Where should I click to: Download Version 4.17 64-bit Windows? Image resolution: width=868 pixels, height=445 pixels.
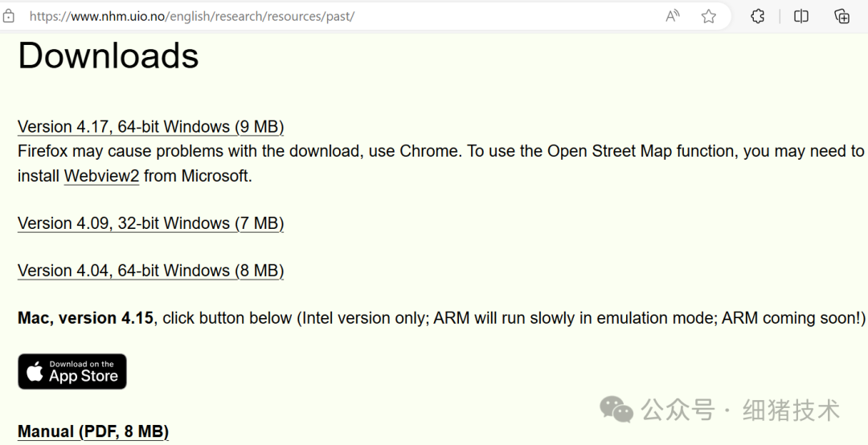tap(150, 127)
